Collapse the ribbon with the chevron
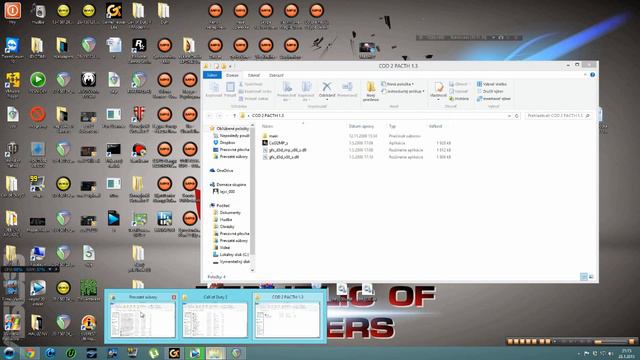The height and width of the screenshot is (360, 640). point(585,75)
